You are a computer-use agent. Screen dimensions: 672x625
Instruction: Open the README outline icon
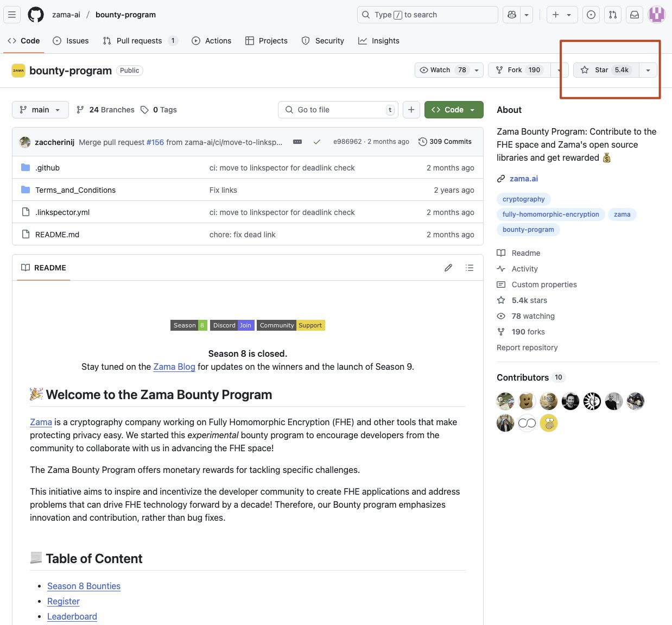(470, 268)
